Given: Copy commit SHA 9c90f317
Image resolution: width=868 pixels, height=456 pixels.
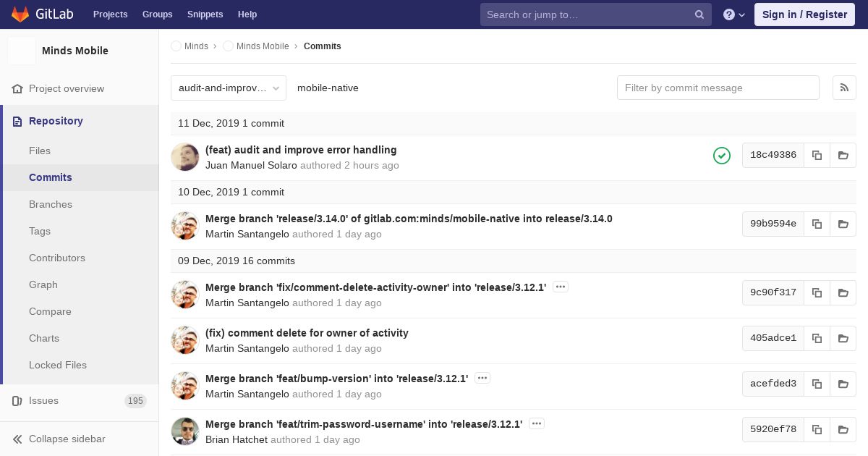Looking at the screenshot, I should click(817, 292).
